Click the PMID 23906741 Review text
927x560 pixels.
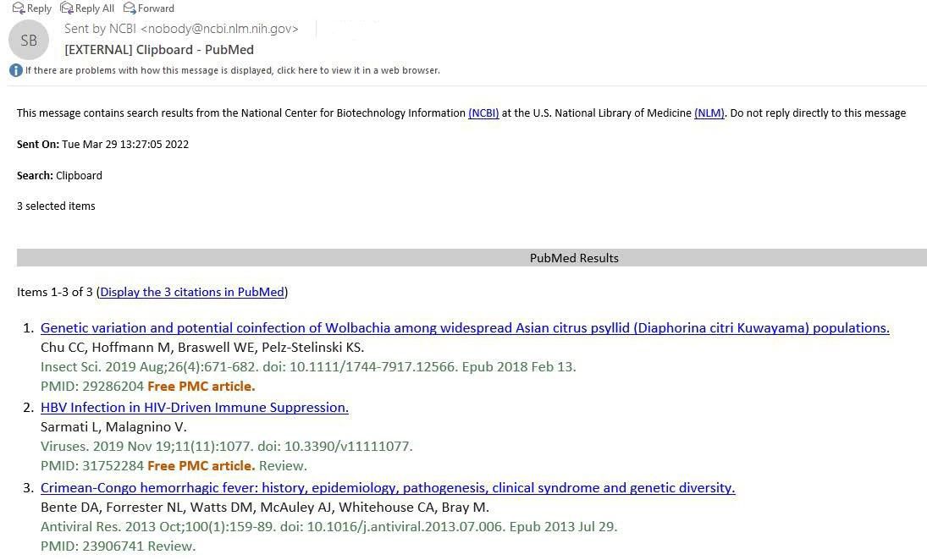click(118, 546)
